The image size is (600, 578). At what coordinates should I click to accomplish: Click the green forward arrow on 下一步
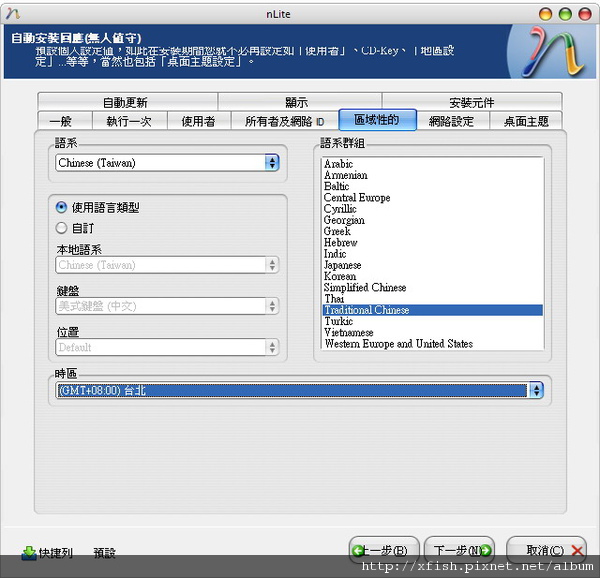[485, 550]
